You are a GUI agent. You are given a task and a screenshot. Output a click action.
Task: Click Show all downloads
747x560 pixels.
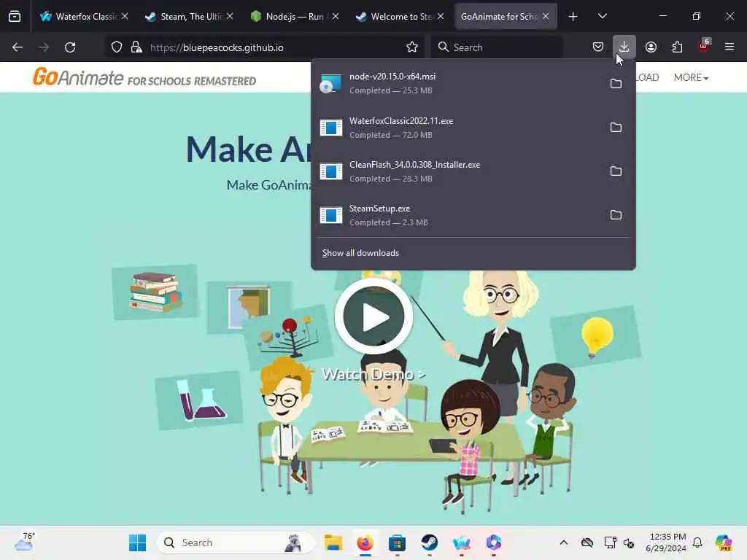[x=360, y=253]
